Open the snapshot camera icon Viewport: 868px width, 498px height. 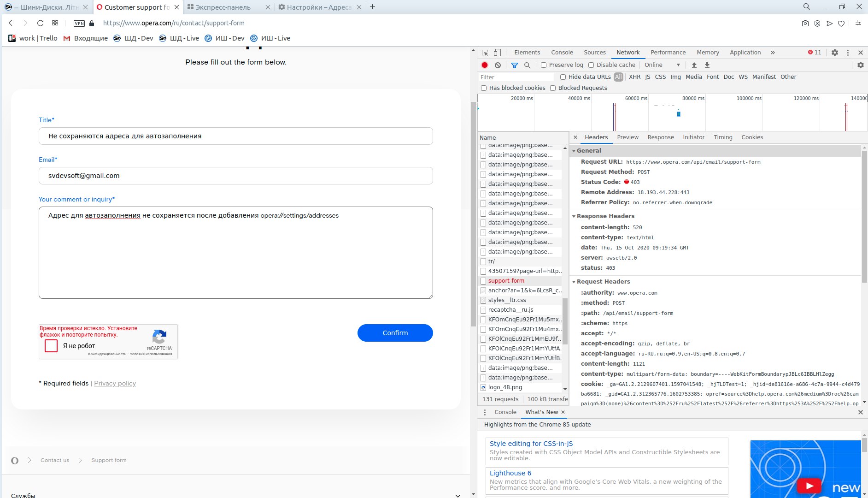(805, 24)
